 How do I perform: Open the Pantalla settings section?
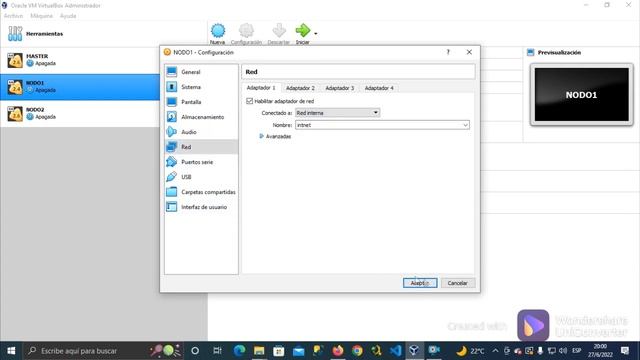click(x=201, y=102)
